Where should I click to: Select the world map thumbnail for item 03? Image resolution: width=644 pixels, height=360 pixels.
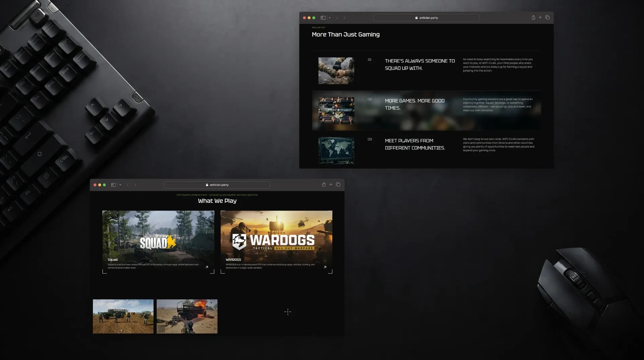(x=336, y=150)
